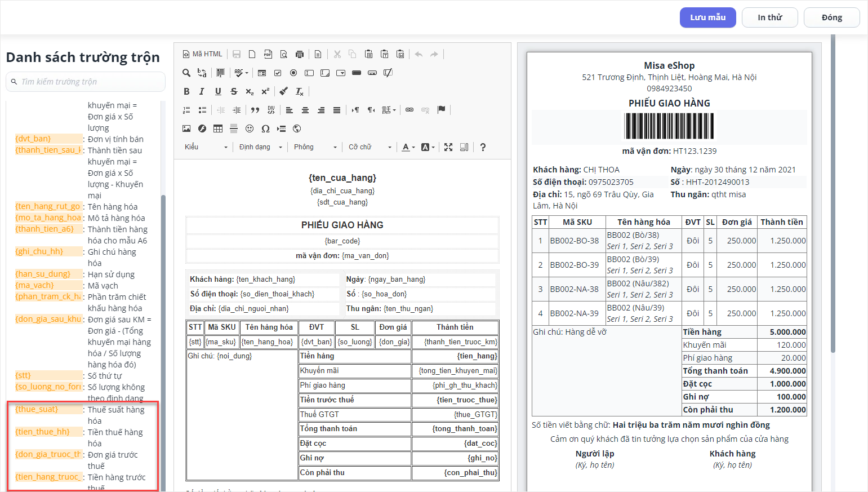The width and height of the screenshot is (868, 492).
Task: Toggle Italic formatting
Action: point(202,91)
